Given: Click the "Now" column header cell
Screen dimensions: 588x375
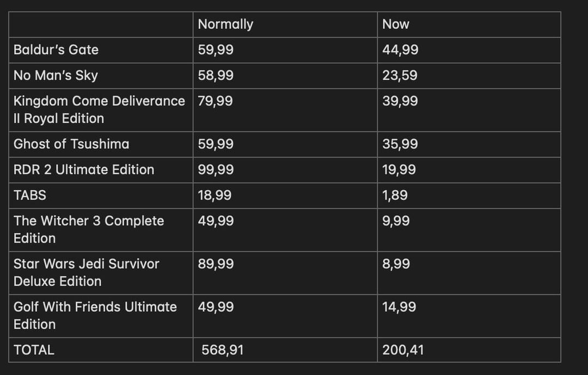Looking at the screenshot, I should (x=396, y=25).
